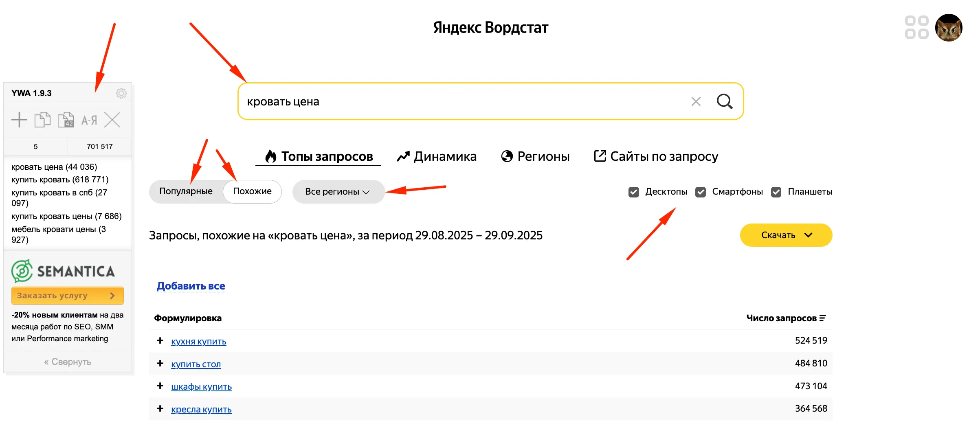
Task: Clear the YWA list with X icon
Action: pyautogui.click(x=112, y=120)
